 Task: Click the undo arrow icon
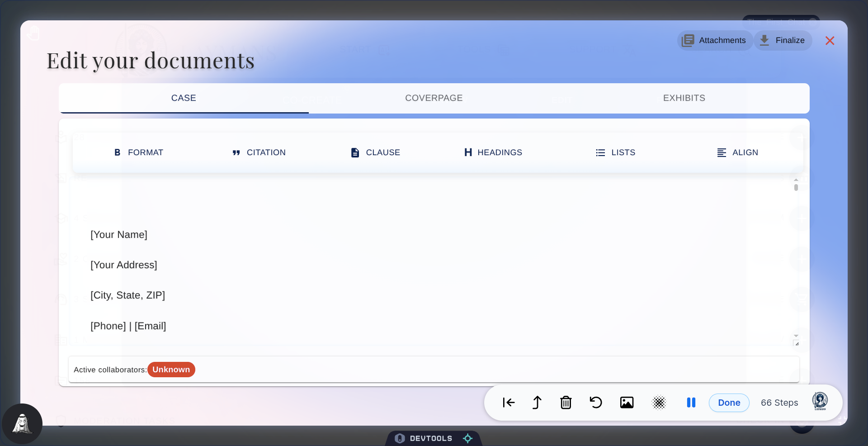[x=596, y=403]
